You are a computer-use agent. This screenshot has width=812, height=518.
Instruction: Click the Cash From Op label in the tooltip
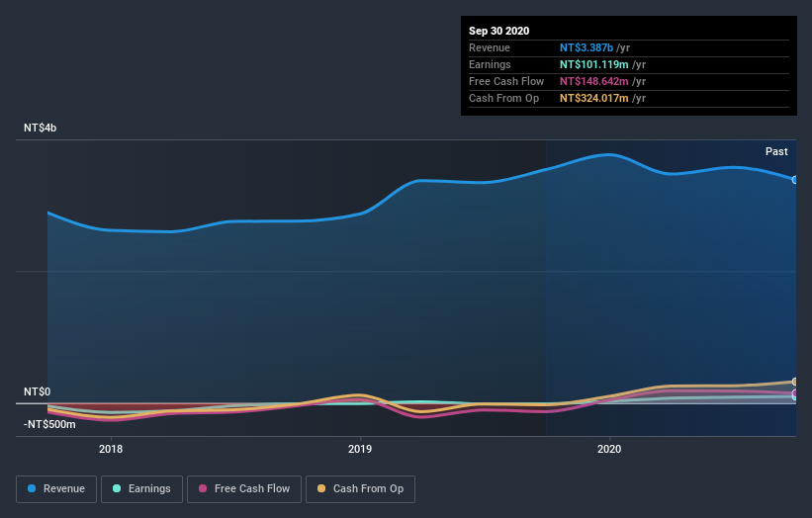(x=503, y=98)
